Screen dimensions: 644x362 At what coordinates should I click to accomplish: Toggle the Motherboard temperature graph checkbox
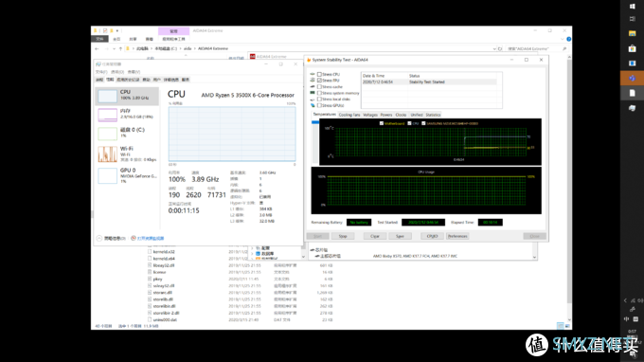tap(382, 123)
